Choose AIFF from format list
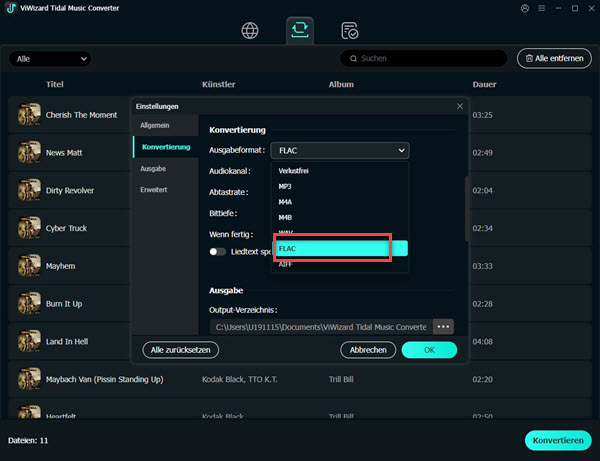 tap(340, 264)
